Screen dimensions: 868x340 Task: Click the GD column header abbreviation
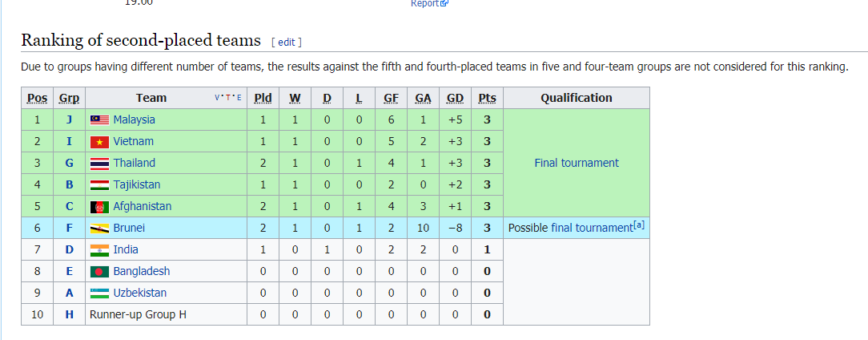point(455,98)
